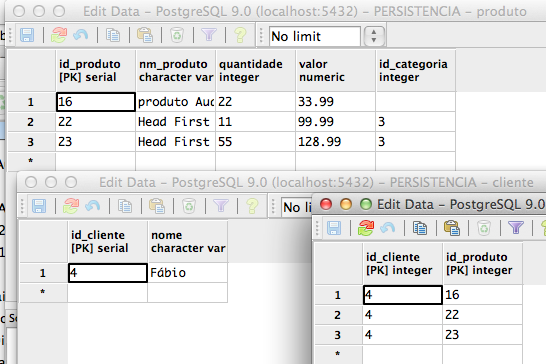Screen dimensions: 546x364
Task: Click the id_produto column header in produto table
Action: [95, 71]
